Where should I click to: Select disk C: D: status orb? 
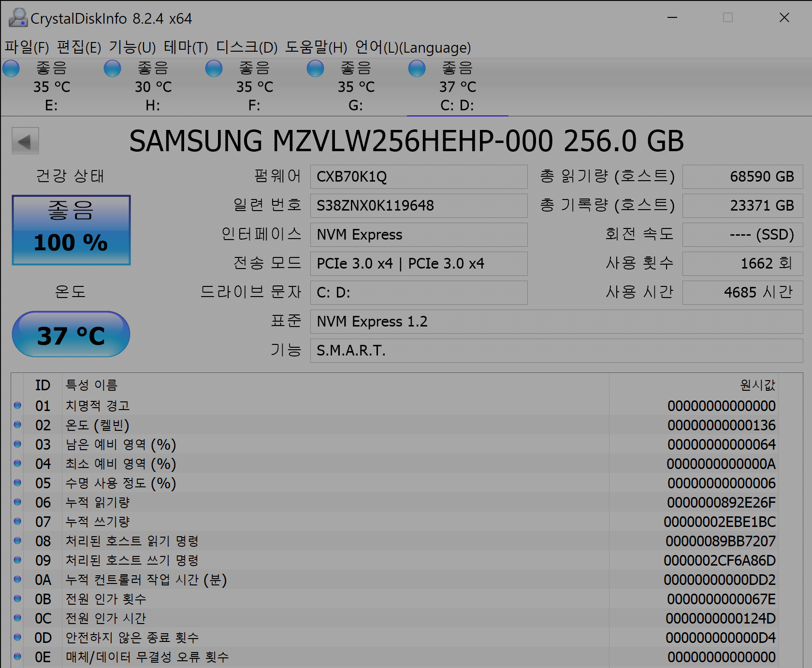click(417, 69)
